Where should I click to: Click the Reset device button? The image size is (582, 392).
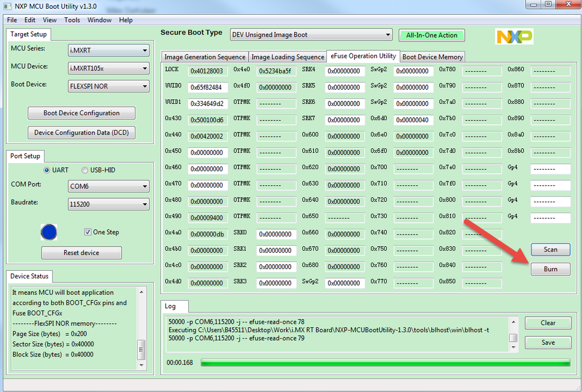(x=82, y=253)
